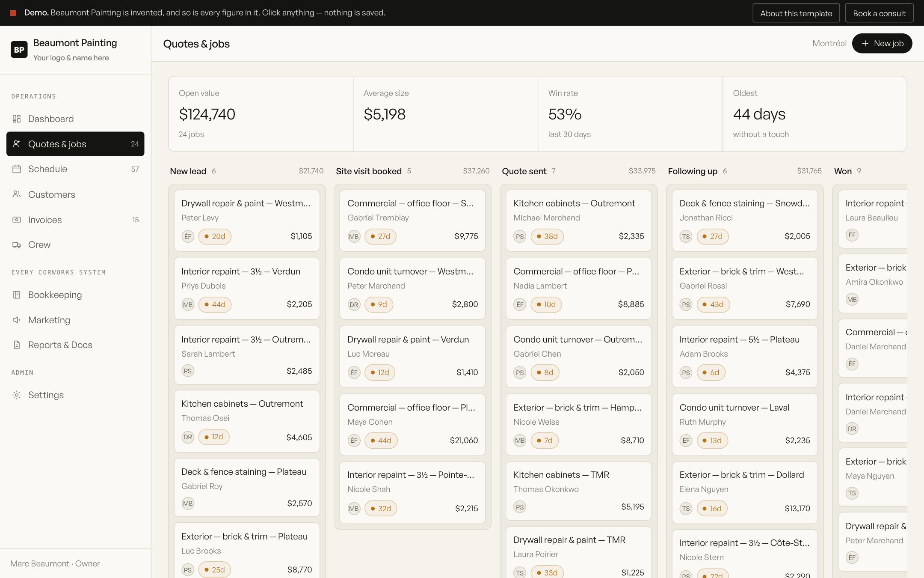Click the Reports & Docs document icon

pos(17,345)
